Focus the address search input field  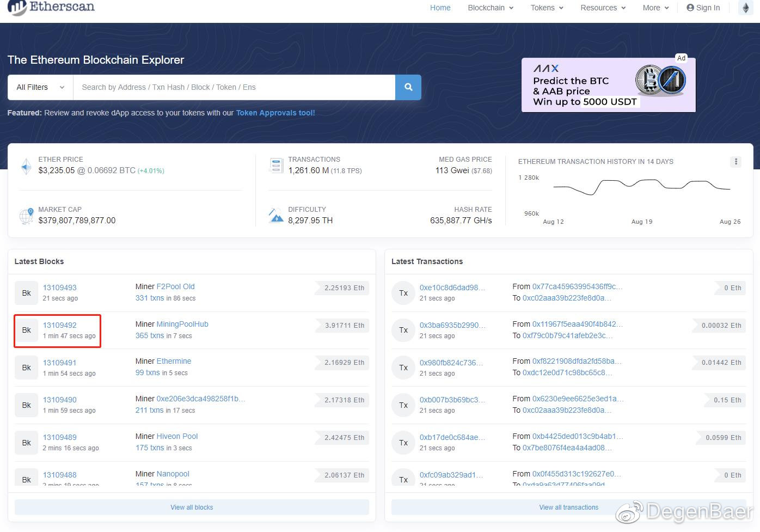click(234, 87)
